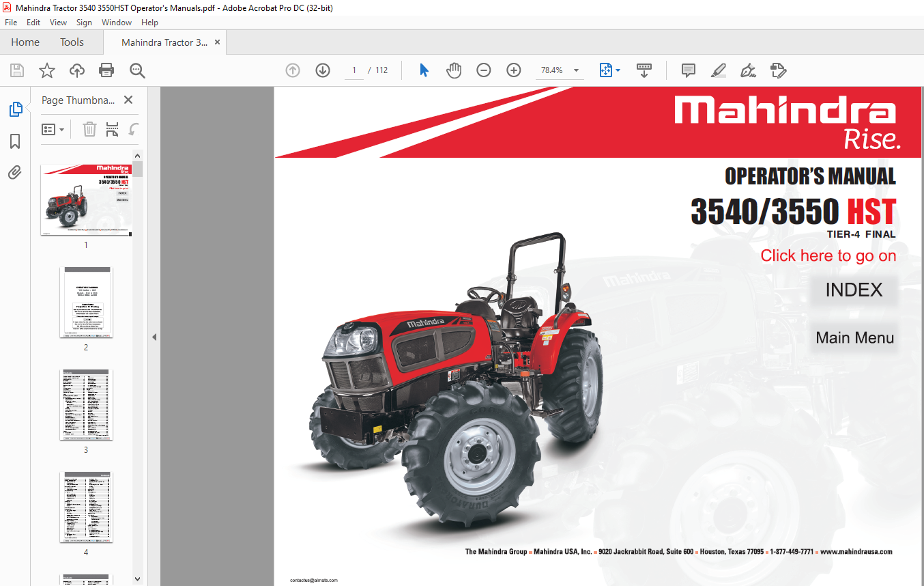Viewport: 924px width, 586px height.
Task: Print the document
Action: tap(106, 70)
